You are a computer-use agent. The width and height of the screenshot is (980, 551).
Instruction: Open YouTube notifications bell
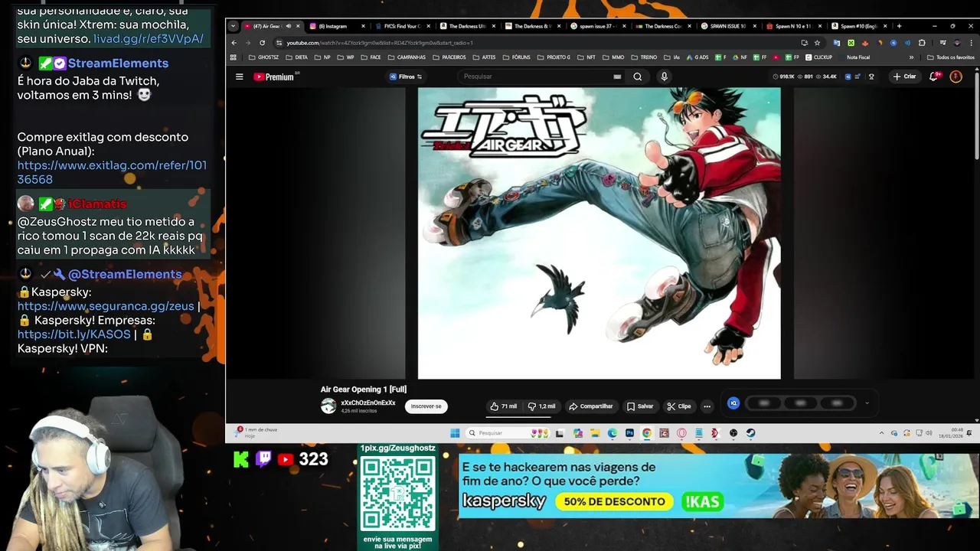(933, 77)
